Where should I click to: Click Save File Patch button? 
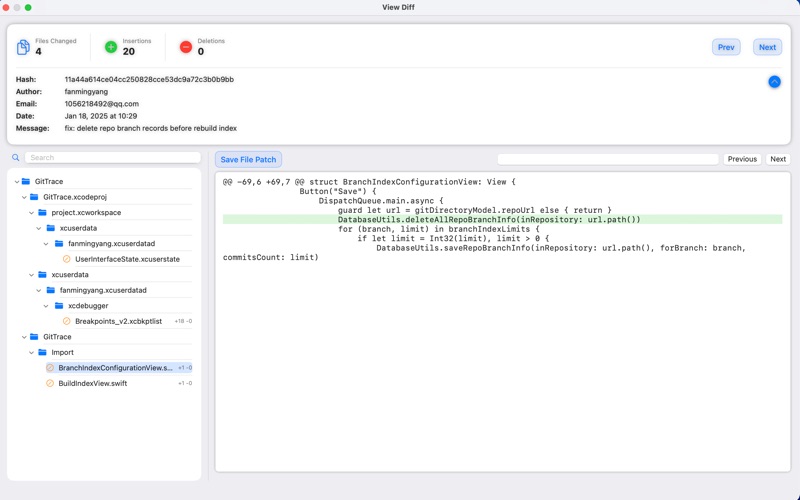(x=248, y=159)
